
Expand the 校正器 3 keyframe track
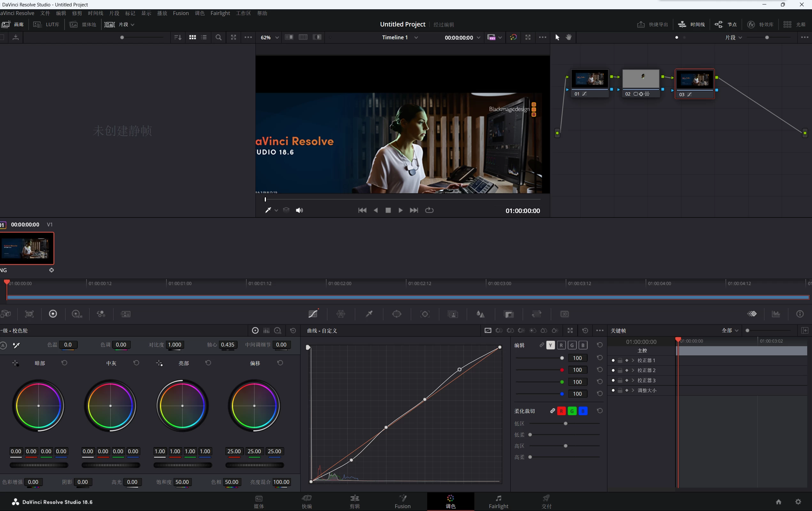[x=633, y=380]
